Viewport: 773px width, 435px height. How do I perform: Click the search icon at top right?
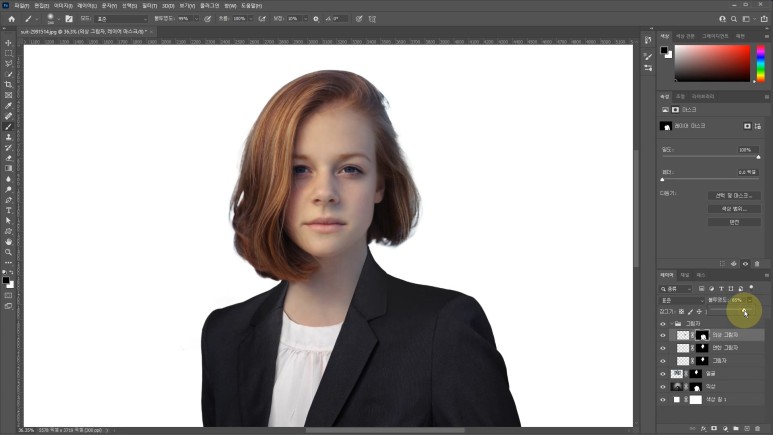tap(734, 19)
